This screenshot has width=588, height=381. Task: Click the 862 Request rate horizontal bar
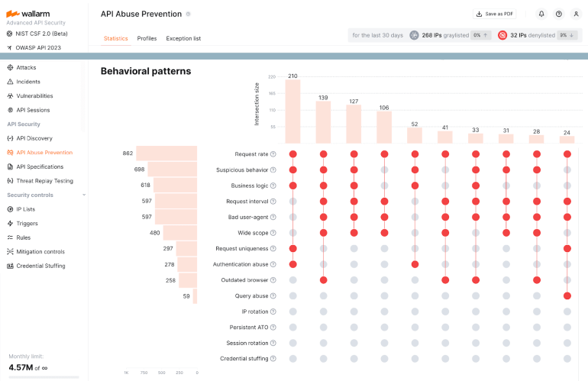click(x=166, y=153)
